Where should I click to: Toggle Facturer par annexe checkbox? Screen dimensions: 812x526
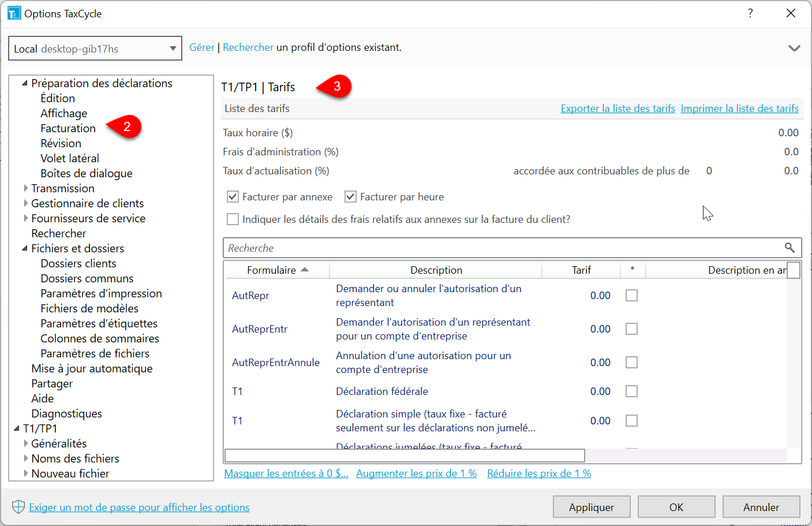(233, 197)
